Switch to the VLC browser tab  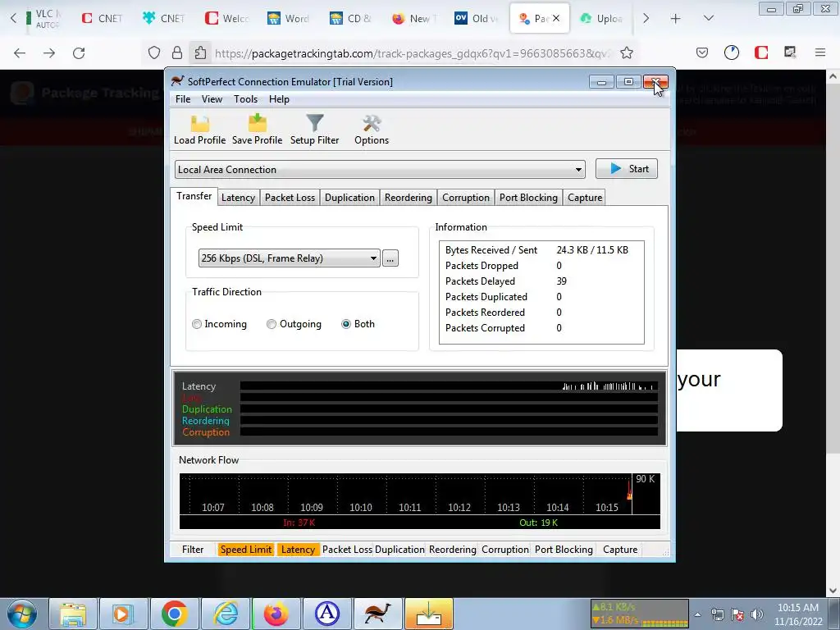coord(44,18)
